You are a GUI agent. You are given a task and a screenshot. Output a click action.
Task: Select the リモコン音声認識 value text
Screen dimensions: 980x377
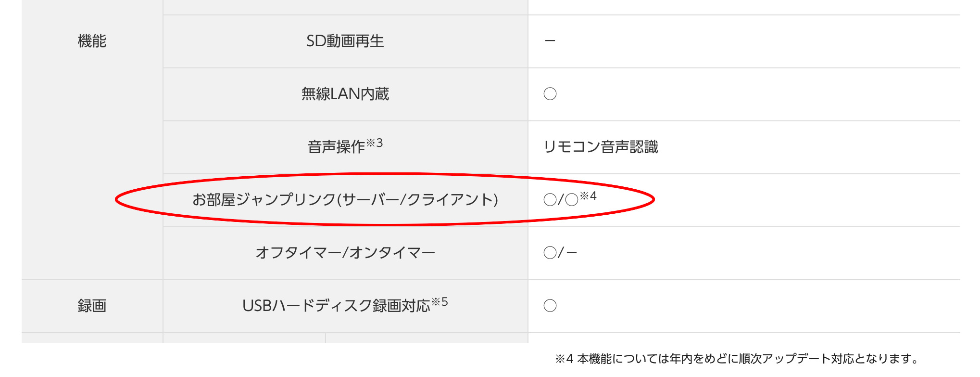tap(601, 147)
